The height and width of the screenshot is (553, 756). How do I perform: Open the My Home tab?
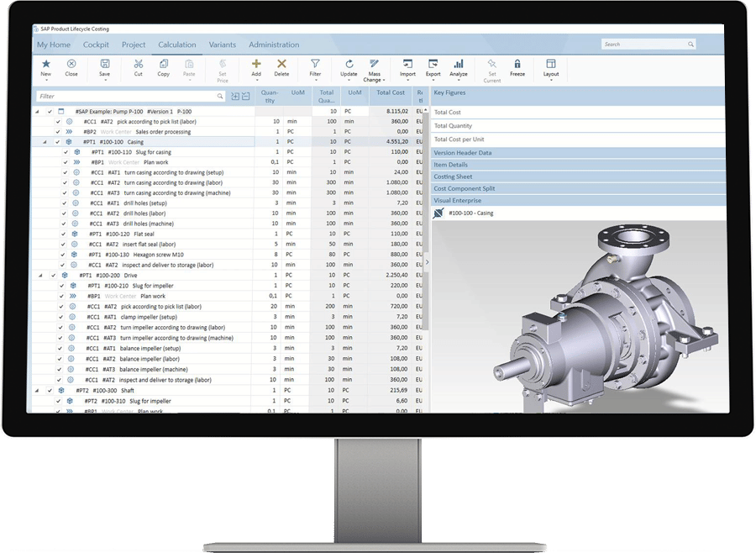tap(54, 45)
